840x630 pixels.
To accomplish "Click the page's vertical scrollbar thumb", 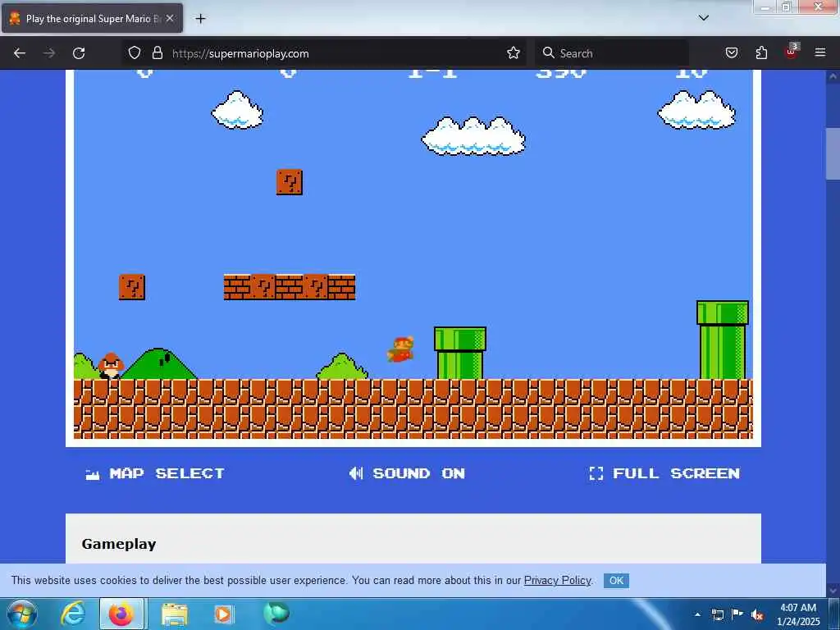I will [x=833, y=153].
